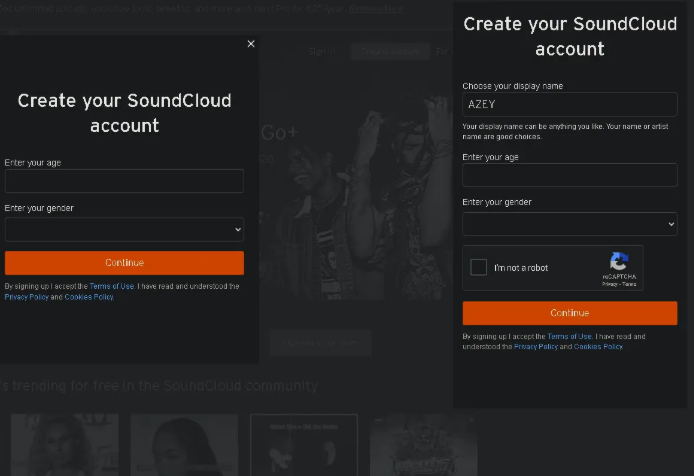Check the "I'm not a robot" checkbox
694x476 pixels.
[479, 267]
